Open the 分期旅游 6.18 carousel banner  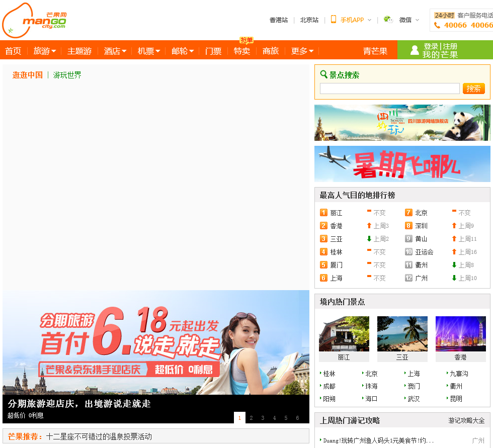click(155, 342)
